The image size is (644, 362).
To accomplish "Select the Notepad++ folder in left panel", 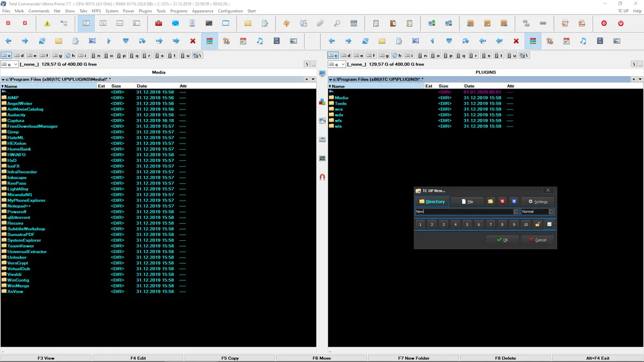I will [19, 206].
